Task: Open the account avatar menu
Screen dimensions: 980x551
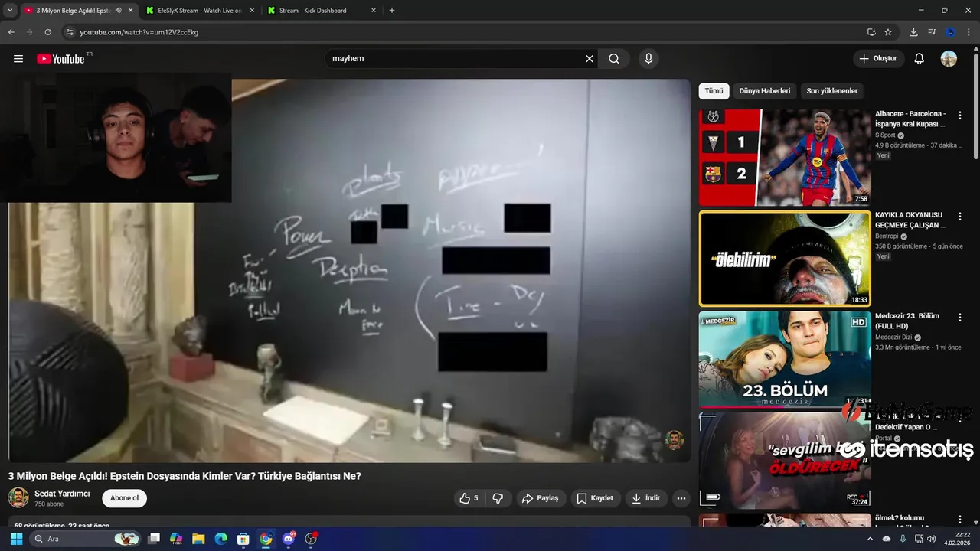Action: [949, 59]
